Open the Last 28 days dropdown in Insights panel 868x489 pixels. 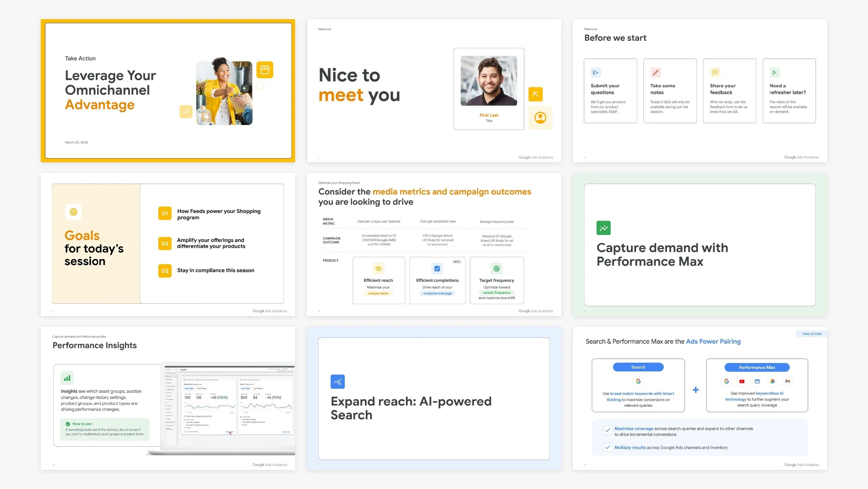[x=202, y=388]
